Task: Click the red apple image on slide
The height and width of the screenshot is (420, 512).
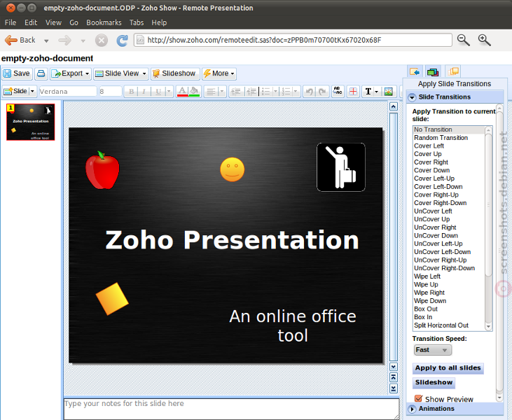Action: [x=102, y=170]
